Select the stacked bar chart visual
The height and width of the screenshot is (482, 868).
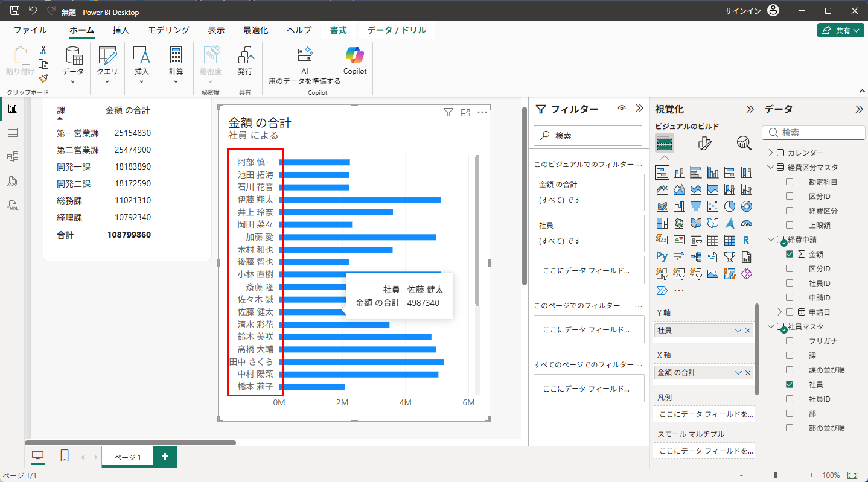pos(662,173)
